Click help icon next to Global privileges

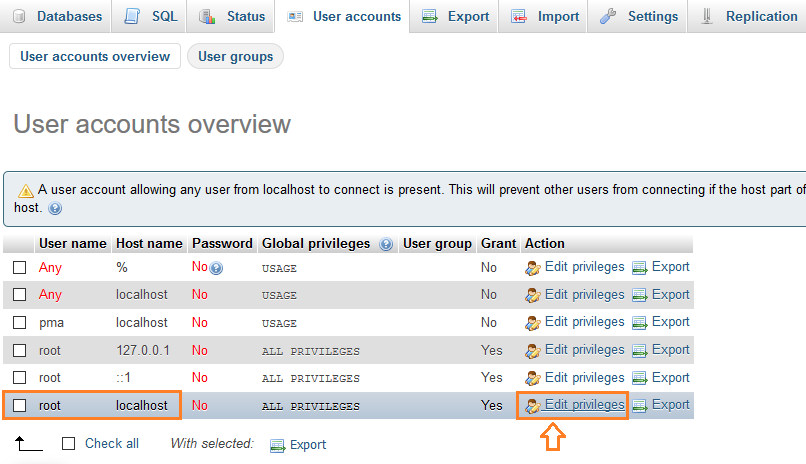386,244
